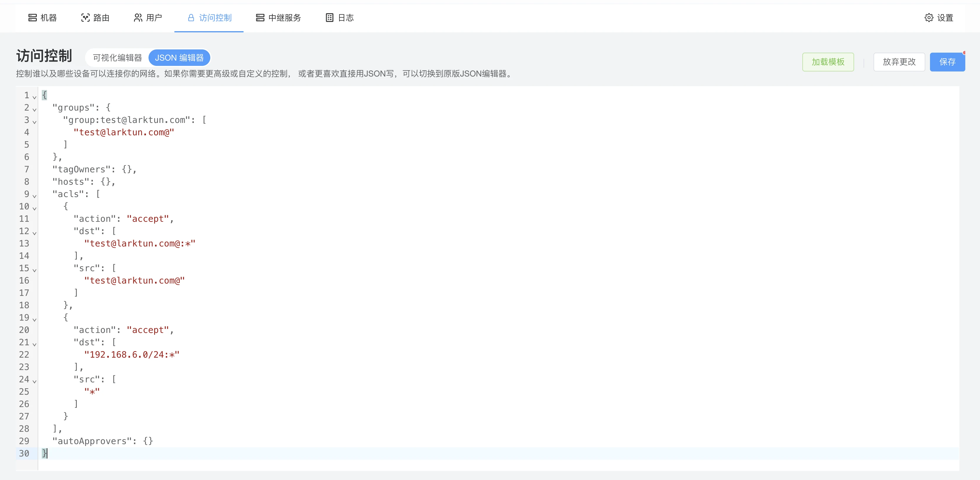Click the 访问控制 lock icon
The image size is (980, 480).
(191, 17)
